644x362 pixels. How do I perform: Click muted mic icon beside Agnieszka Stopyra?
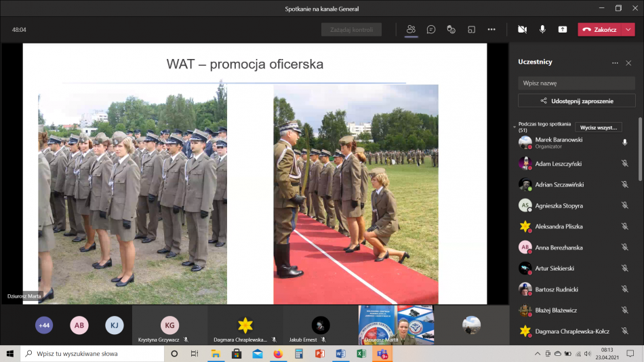[x=625, y=205]
